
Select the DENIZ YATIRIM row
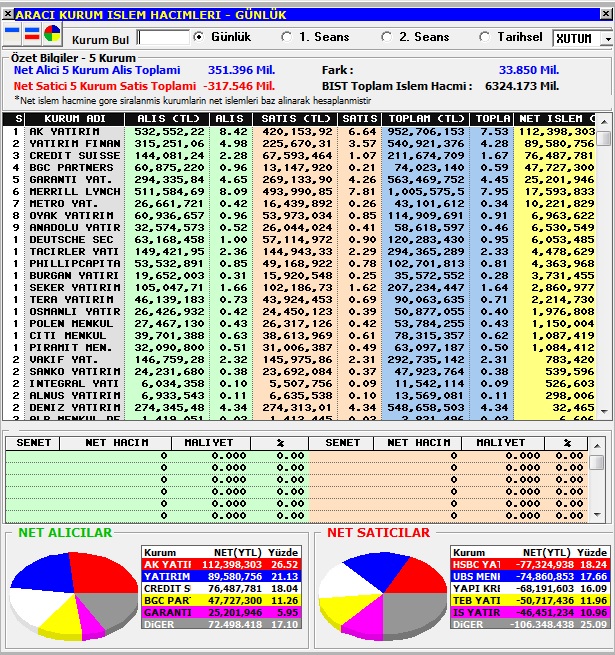tap(299, 408)
